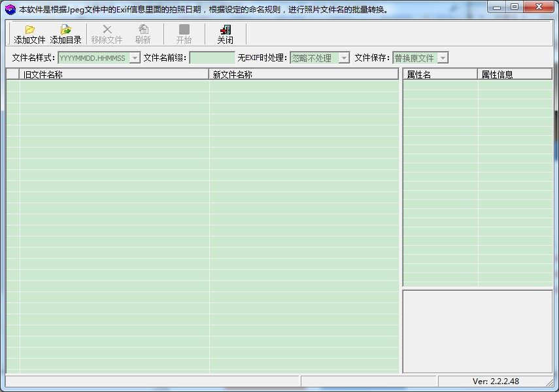Open the 文件保存 dropdown showing 替换原文件

[x=443, y=58]
